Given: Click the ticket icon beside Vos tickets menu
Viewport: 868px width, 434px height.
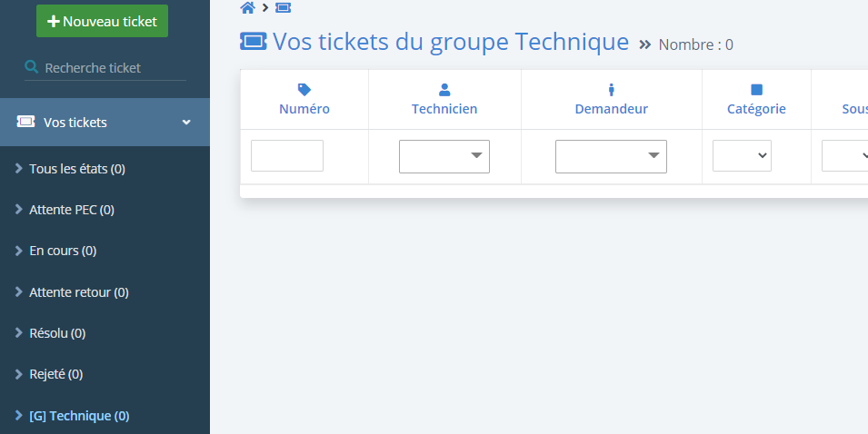Looking at the screenshot, I should [x=26, y=122].
